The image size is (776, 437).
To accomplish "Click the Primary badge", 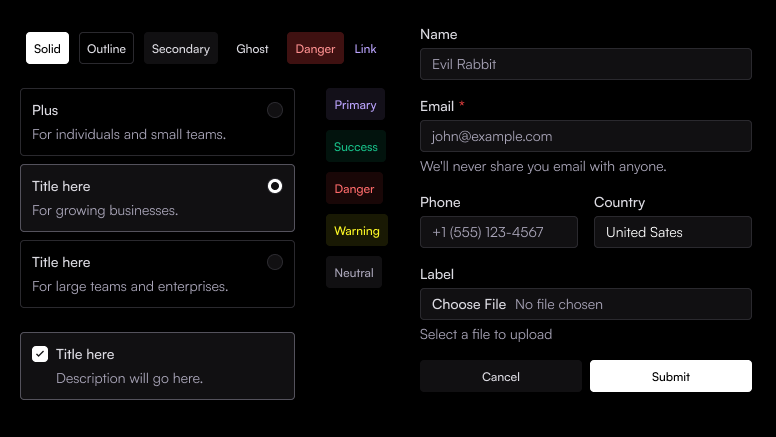I will coord(355,104).
